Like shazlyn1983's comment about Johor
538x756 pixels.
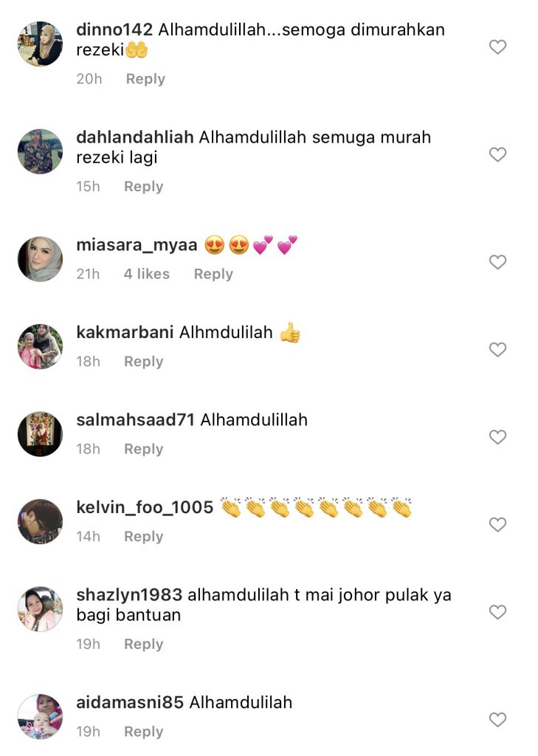[497, 612]
